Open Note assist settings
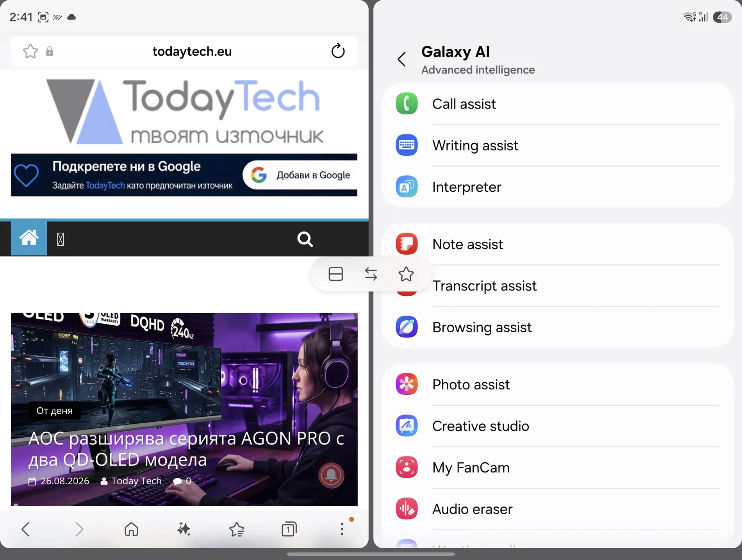The height and width of the screenshot is (560, 742). click(558, 244)
